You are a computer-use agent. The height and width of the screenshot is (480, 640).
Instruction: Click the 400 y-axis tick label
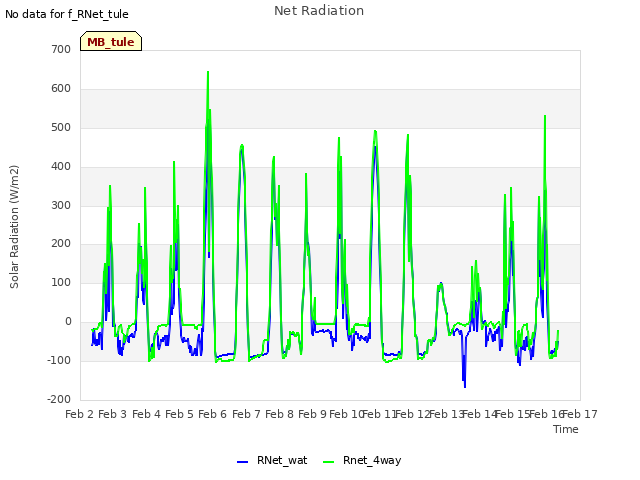[x=61, y=167]
